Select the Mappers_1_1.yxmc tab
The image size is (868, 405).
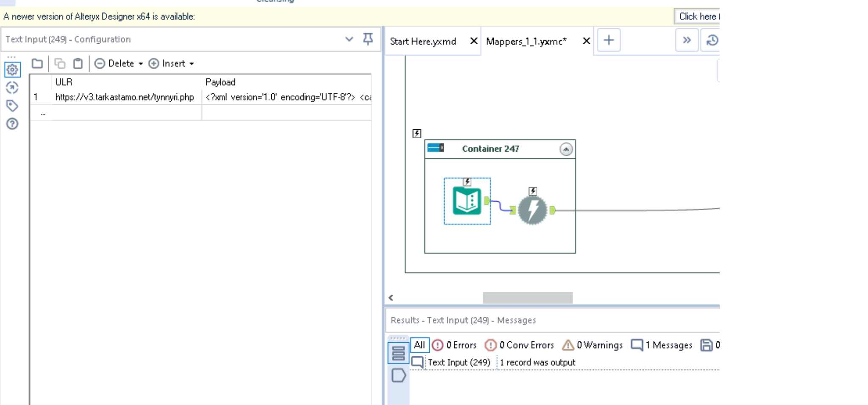click(x=527, y=41)
